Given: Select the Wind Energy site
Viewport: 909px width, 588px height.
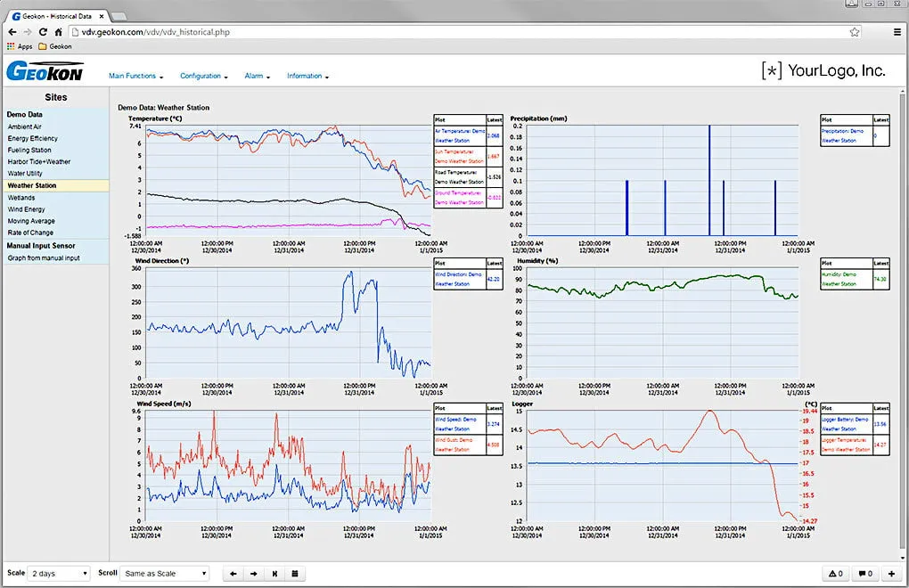Looking at the screenshot, I should pyautogui.click(x=26, y=209).
